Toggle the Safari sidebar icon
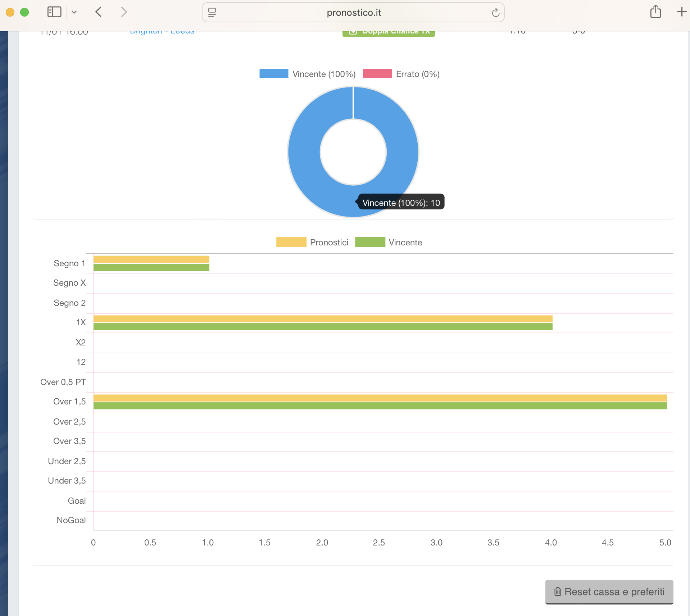Image resolution: width=690 pixels, height=616 pixels. [x=54, y=12]
